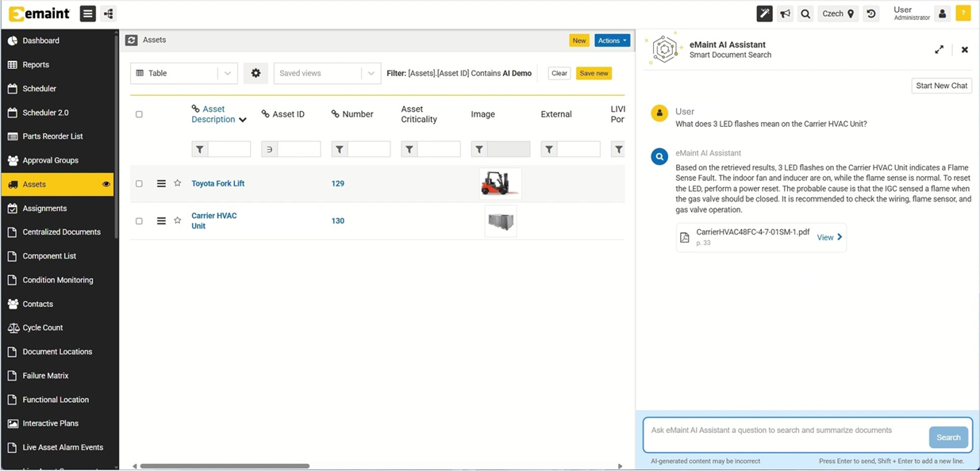Open the Toyota Fork Lift asset link
Viewport: 980px width, 471px height.
217,183
